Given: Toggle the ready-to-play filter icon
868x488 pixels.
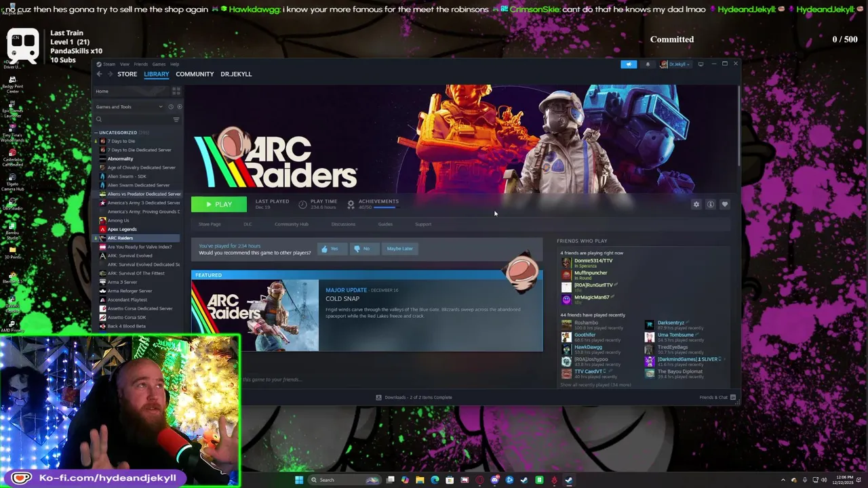Looking at the screenshot, I should (x=179, y=106).
